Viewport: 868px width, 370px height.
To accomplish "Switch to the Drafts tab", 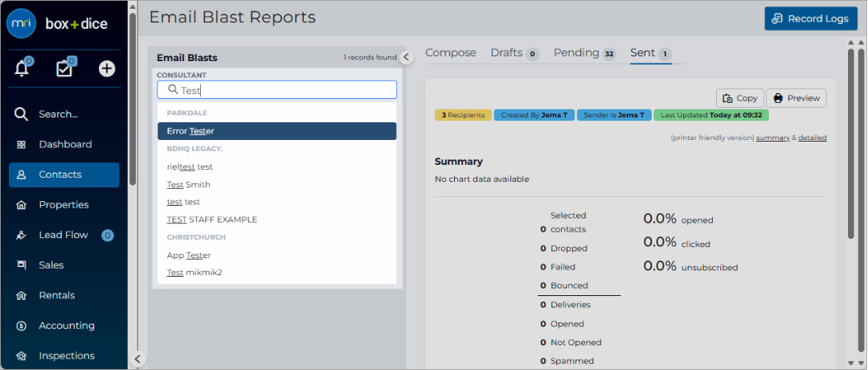I will [515, 53].
